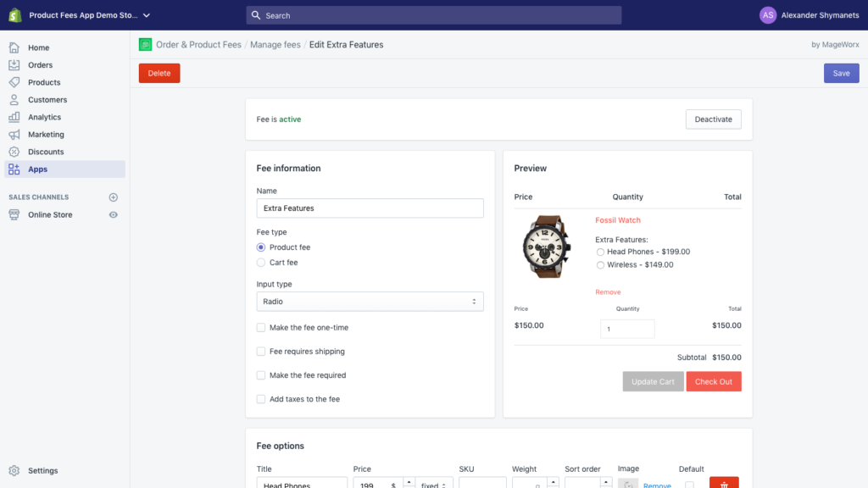This screenshot has height=488, width=868.
Task: Deactivate the active fee
Action: (713, 119)
